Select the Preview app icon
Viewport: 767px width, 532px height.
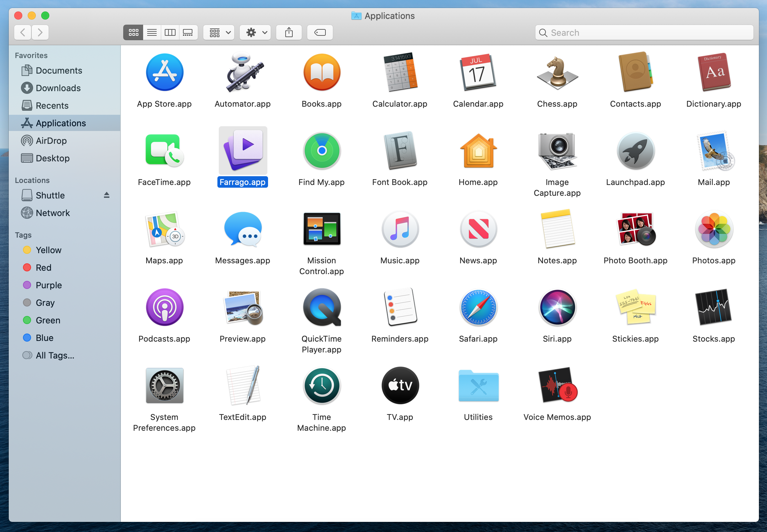coord(243,307)
